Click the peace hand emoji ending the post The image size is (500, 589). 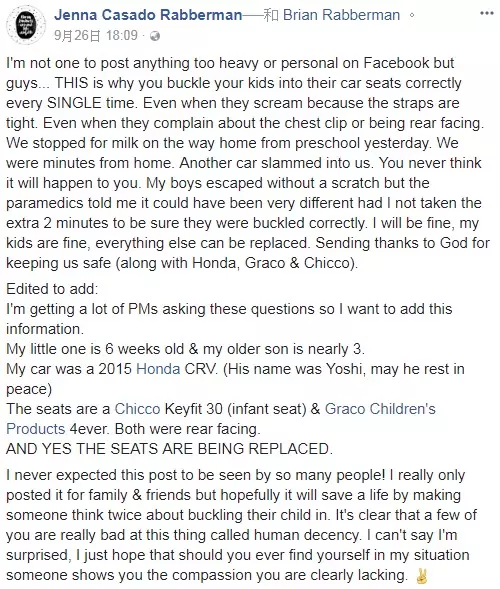pyautogui.click(x=420, y=575)
